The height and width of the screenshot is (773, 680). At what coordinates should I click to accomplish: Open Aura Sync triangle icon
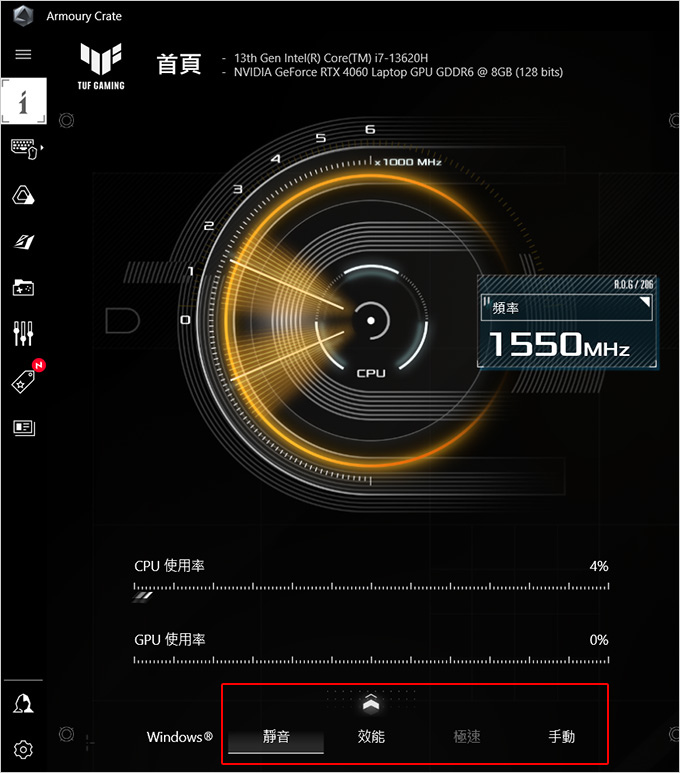(x=23, y=195)
